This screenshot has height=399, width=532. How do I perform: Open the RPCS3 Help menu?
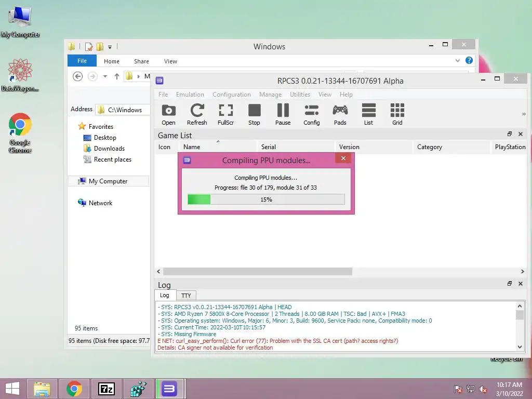(346, 95)
